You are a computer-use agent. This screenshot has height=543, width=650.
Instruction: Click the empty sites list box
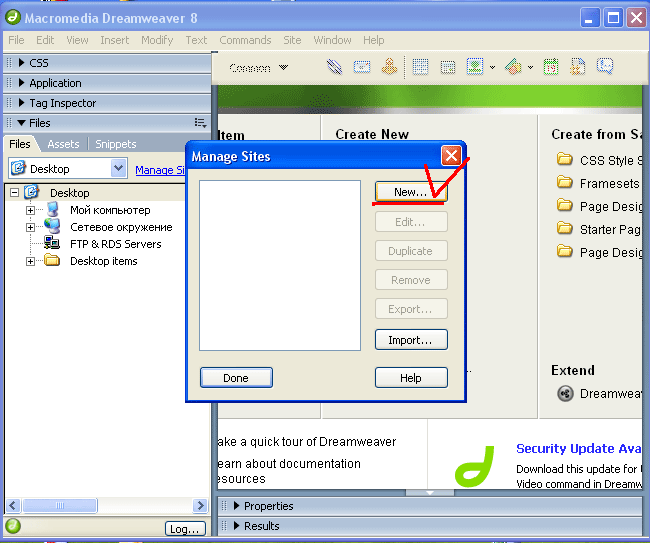(x=280, y=265)
